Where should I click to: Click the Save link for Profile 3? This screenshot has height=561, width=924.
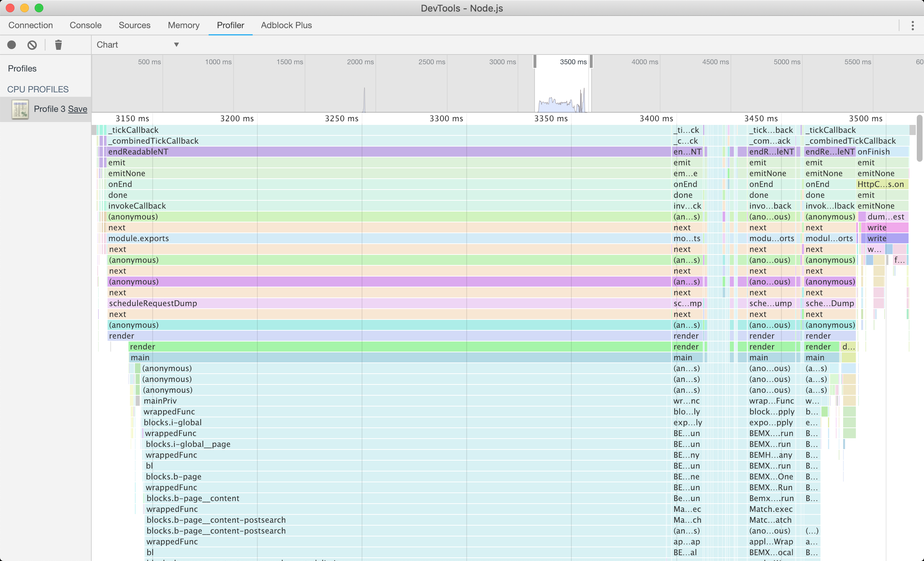[x=78, y=109]
